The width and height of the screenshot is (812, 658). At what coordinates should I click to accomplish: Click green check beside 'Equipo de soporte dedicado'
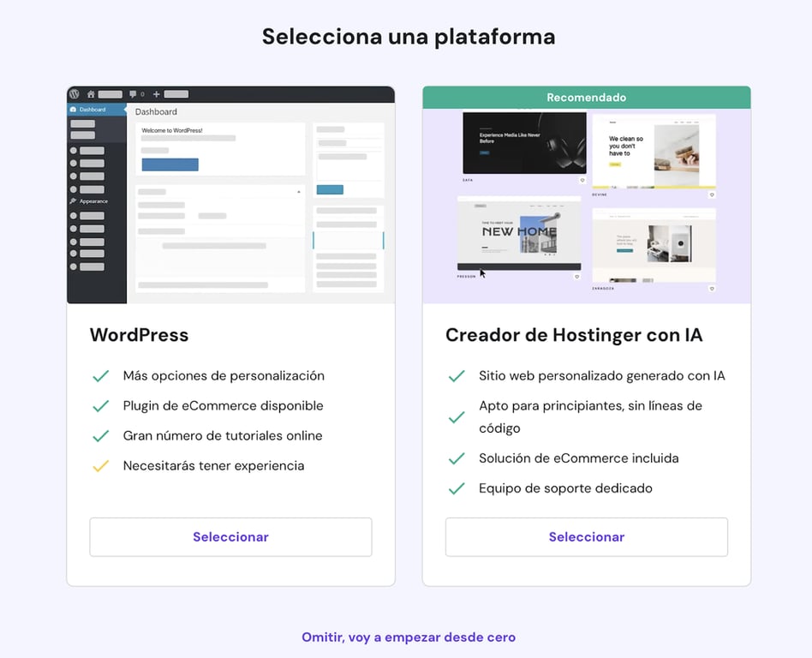(x=457, y=488)
